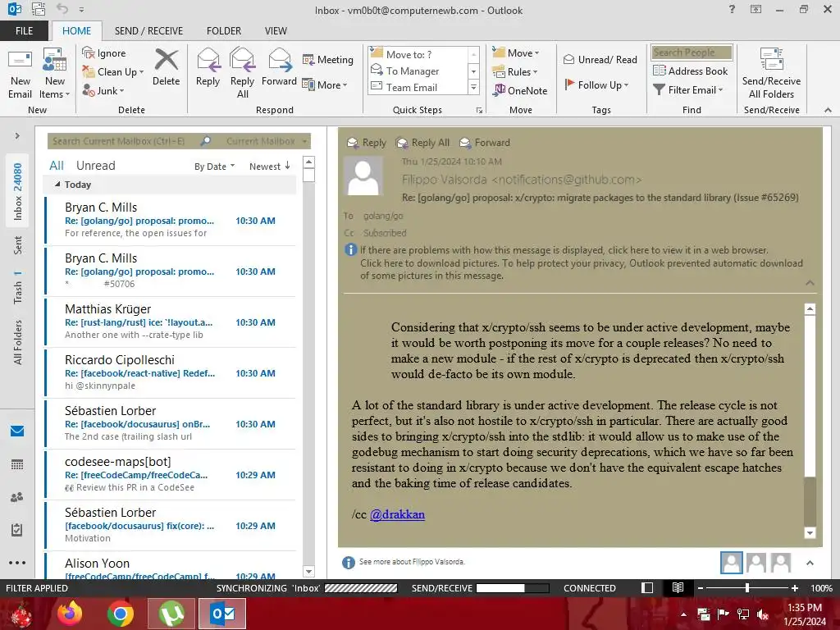
Task: Click the Search Current Mailbox field
Action: pos(123,141)
